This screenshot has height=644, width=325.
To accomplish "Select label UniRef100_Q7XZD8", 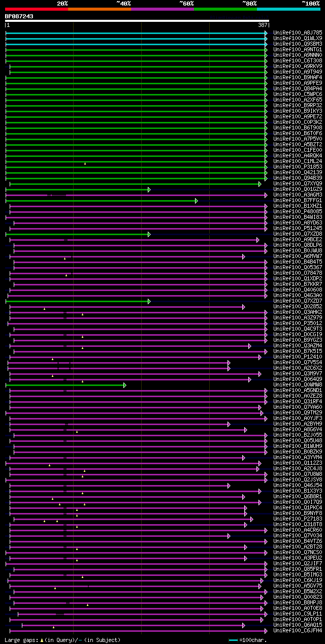I will pos(298,234).
